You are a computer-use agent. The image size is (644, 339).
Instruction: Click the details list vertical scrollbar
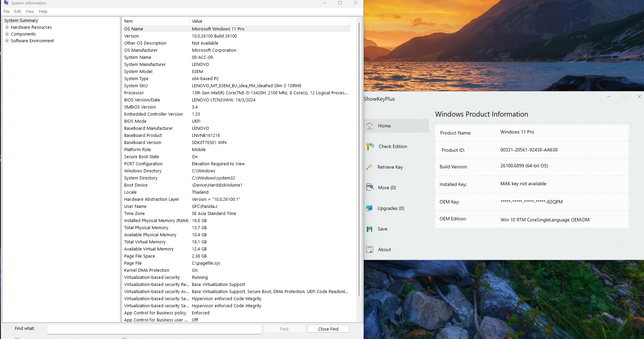(x=359, y=159)
